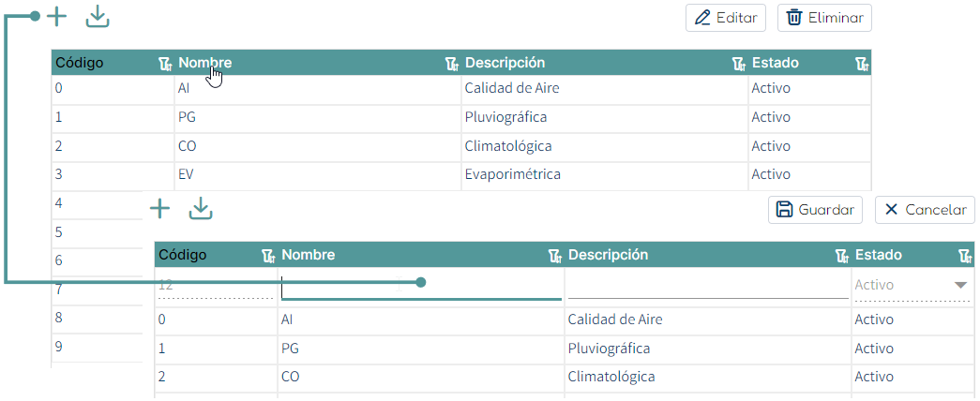This screenshot has width=980, height=401.
Task: Click the Eliminar button
Action: coord(824,18)
